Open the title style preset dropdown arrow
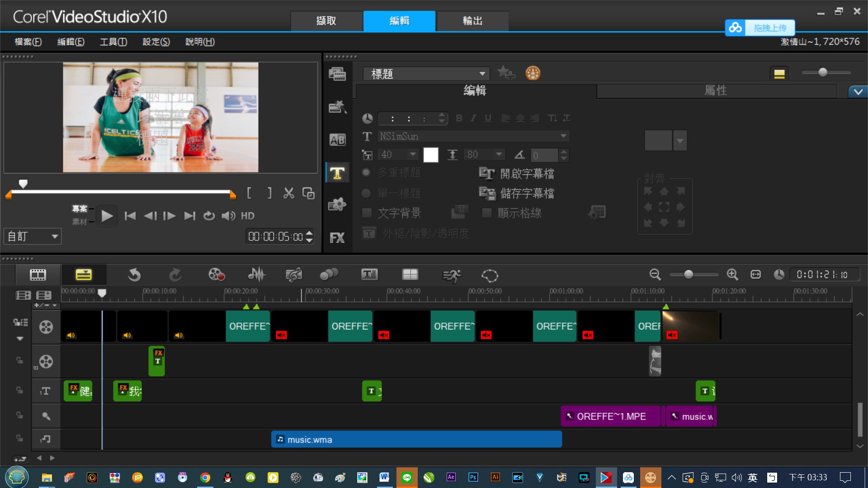The image size is (868, 488). pyautogui.click(x=680, y=141)
